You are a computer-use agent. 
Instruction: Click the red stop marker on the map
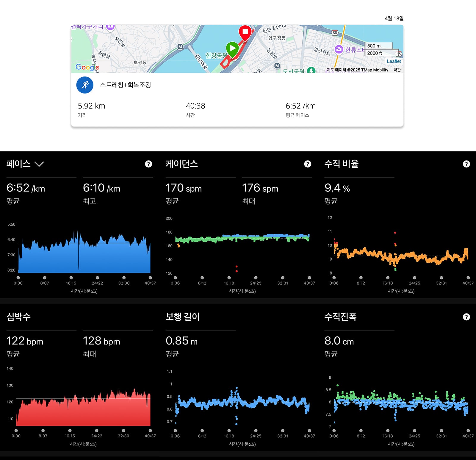click(245, 33)
